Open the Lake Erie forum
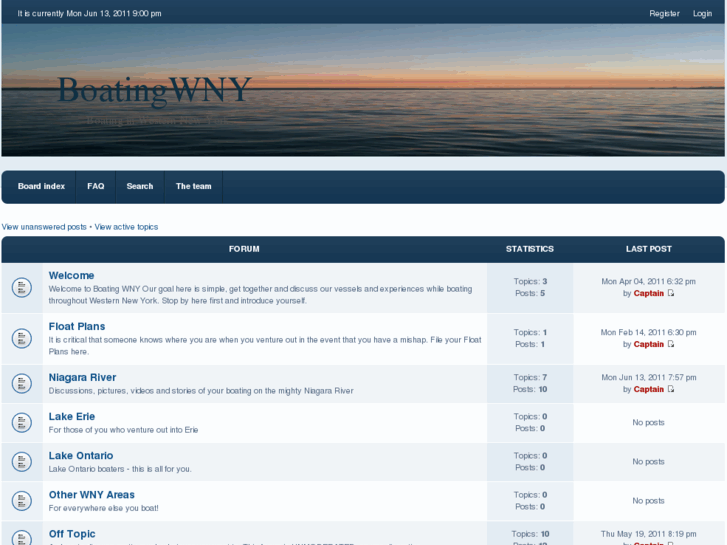Screen dimensions: 727x545 click(72, 417)
